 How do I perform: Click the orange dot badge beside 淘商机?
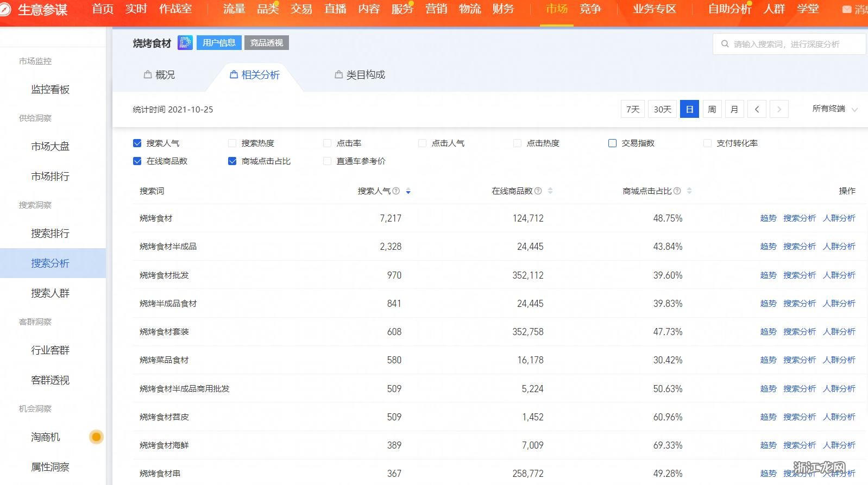pos(96,437)
